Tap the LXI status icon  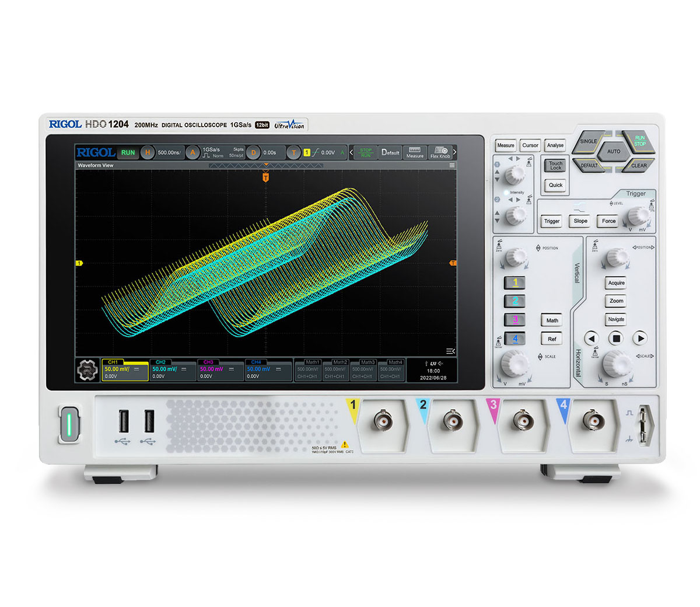pos(433,363)
